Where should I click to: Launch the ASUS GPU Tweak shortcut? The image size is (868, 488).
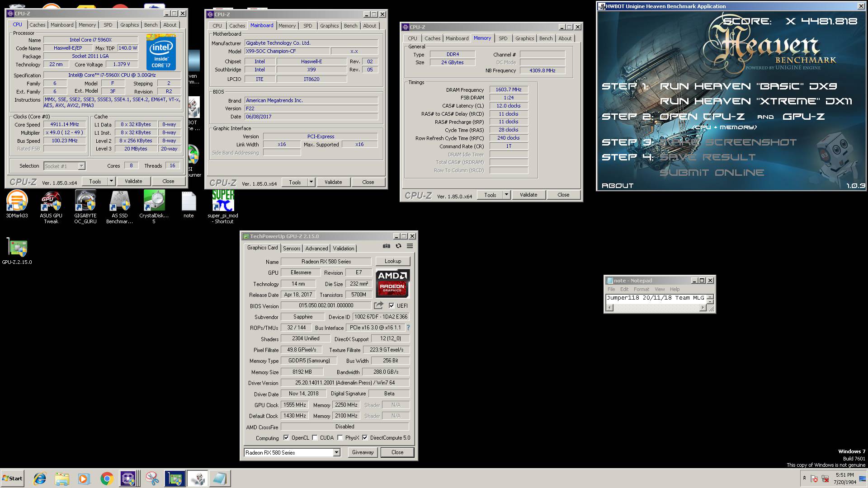51,207
